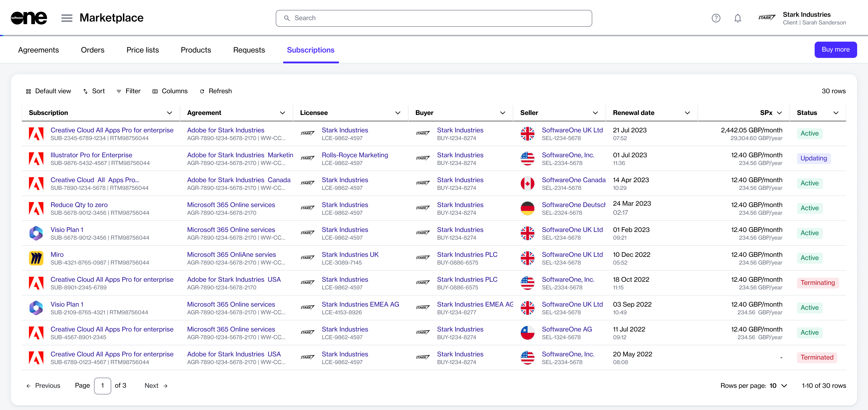This screenshot has width=868, height=410.
Task: Open the Illustrator Pro for Enterprise subscription
Action: pyautogui.click(x=91, y=155)
